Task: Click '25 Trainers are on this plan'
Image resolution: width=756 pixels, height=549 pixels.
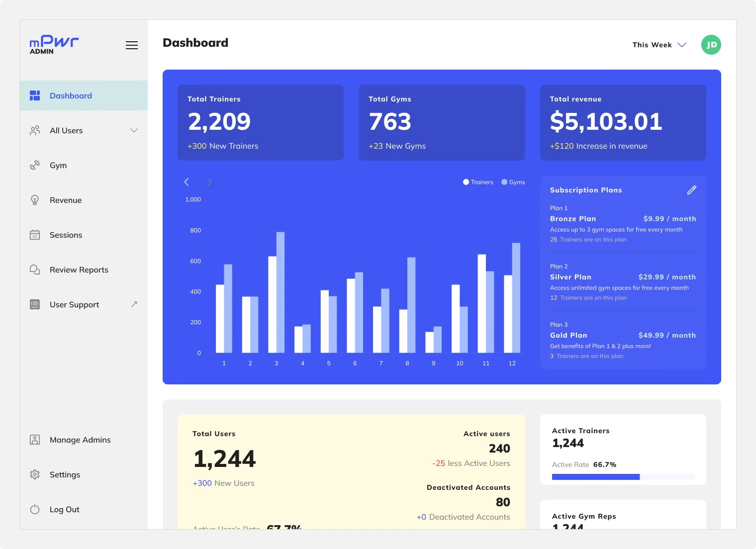Action: 588,240
